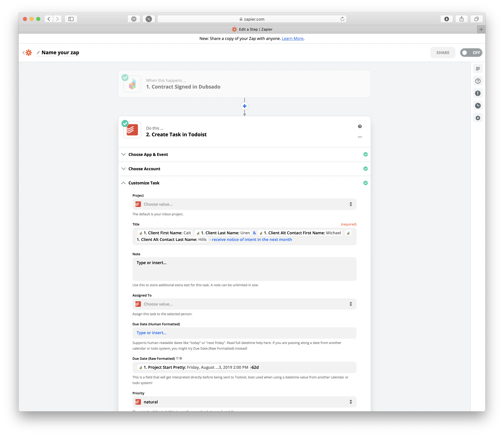Click the Client First Name: Cait pill

pos(165,233)
